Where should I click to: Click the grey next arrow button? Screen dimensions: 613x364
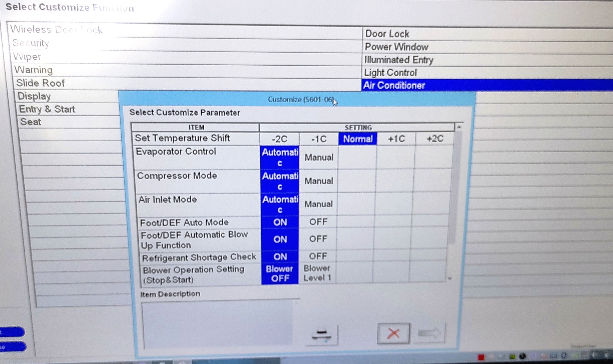429,333
